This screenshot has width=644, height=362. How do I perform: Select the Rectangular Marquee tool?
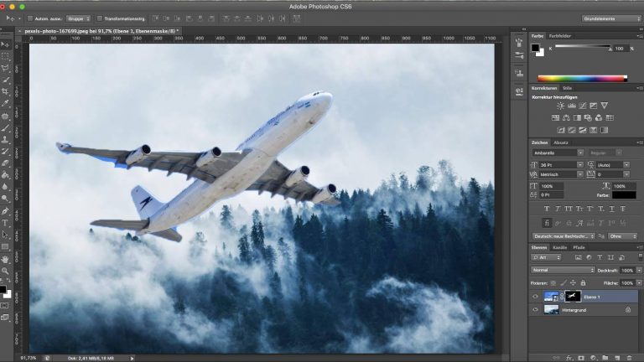click(x=6, y=55)
